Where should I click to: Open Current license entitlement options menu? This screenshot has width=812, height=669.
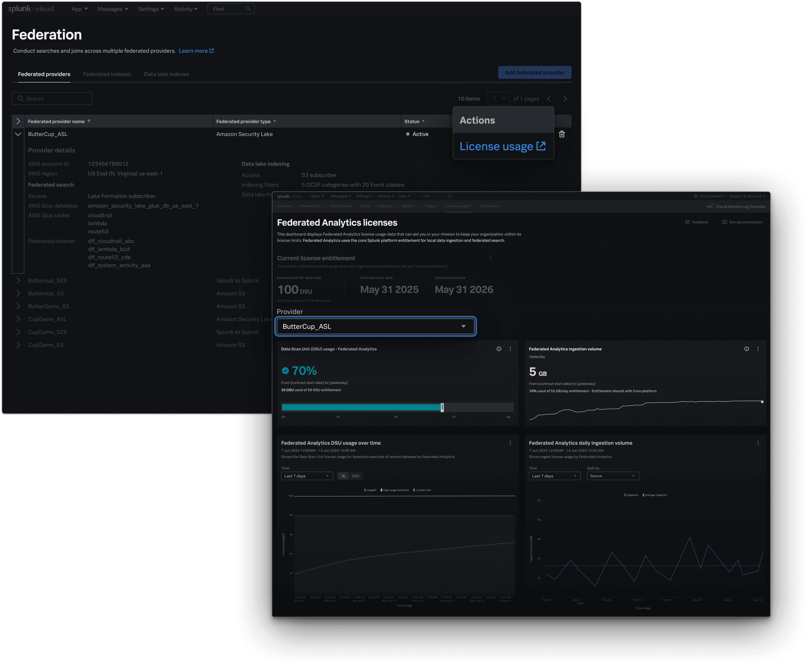point(490,258)
